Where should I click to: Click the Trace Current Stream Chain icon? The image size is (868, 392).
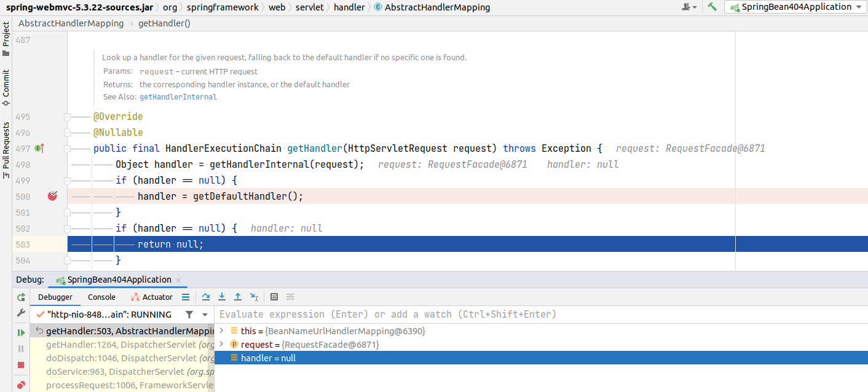coord(290,297)
